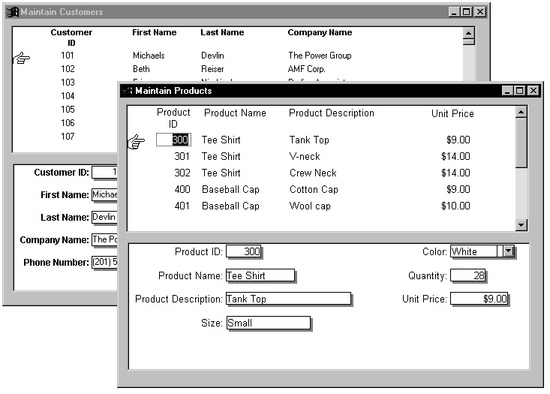550x394 pixels.
Task: Click the Product ID field containing 300
Action: click(244, 252)
